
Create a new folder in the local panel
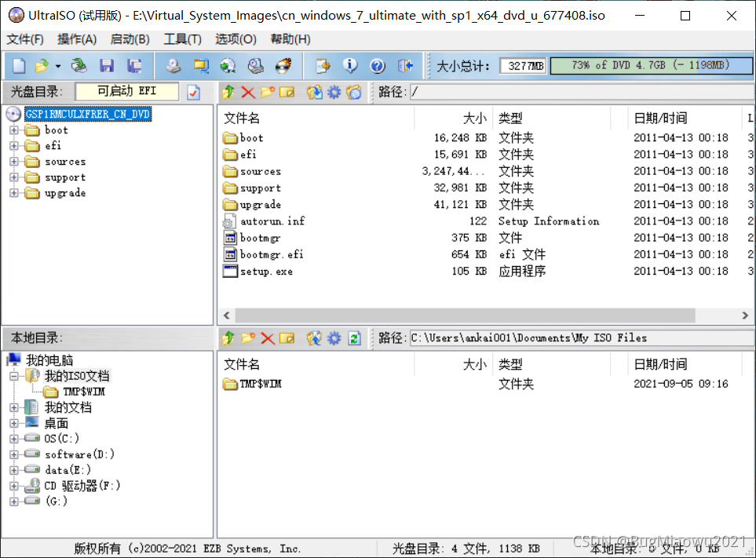point(248,338)
